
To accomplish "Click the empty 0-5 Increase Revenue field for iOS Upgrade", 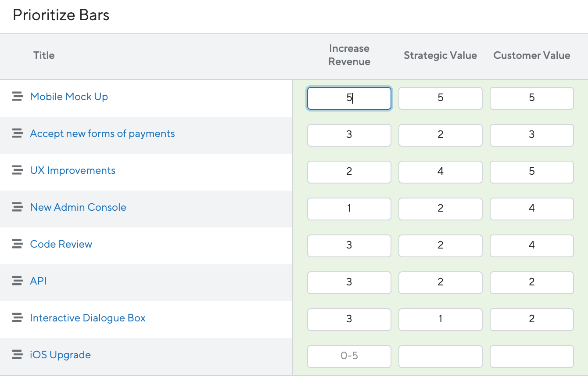I will coord(349,356).
